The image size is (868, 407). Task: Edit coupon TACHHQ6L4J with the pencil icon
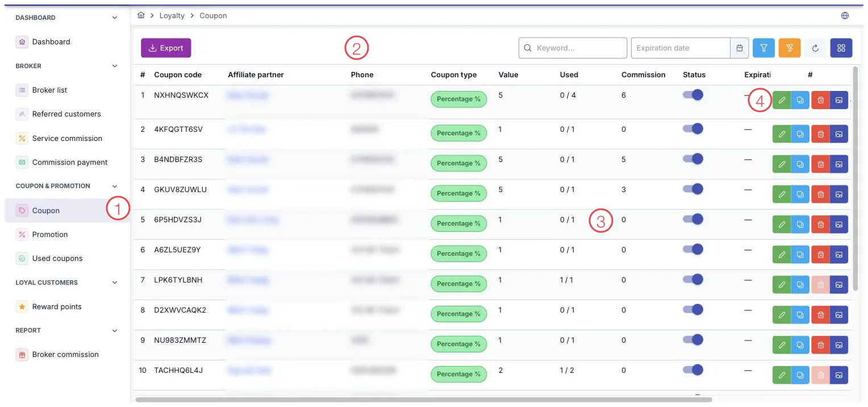782,375
